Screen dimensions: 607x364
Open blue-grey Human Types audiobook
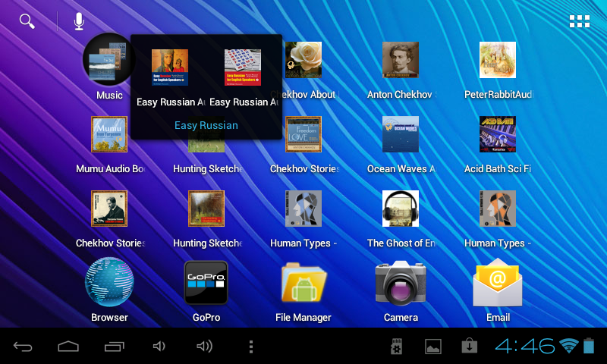coord(303,209)
